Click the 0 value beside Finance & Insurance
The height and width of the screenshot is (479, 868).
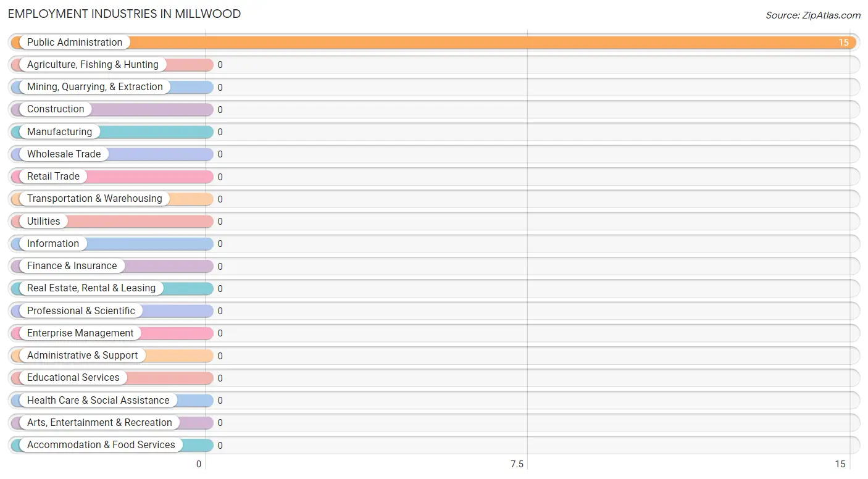[x=220, y=267]
